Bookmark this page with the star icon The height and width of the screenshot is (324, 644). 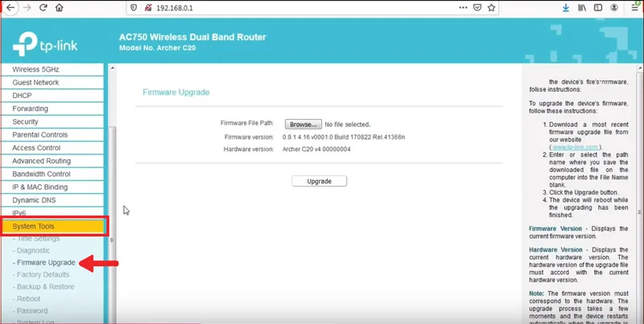[x=491, y=8]
